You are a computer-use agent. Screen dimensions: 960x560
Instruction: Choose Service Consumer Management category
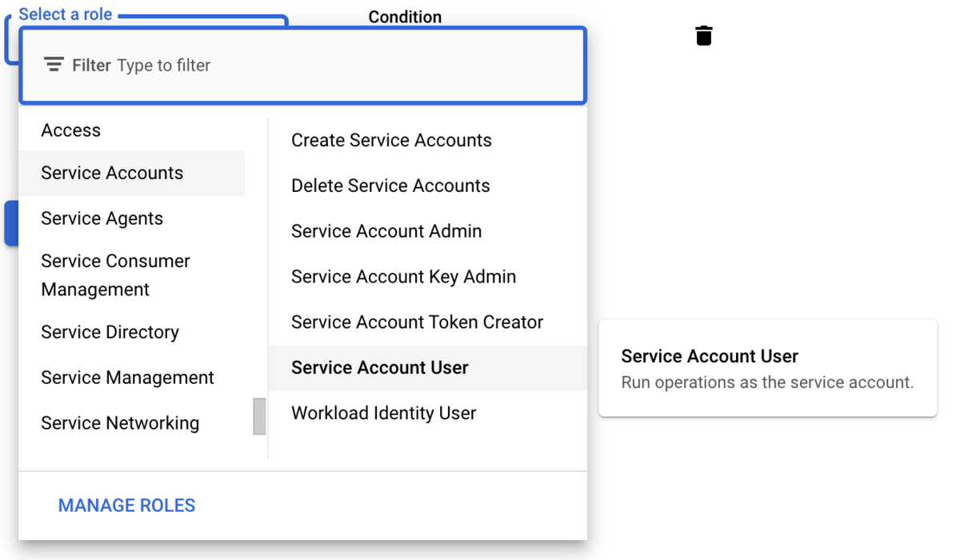click(115, 275)
